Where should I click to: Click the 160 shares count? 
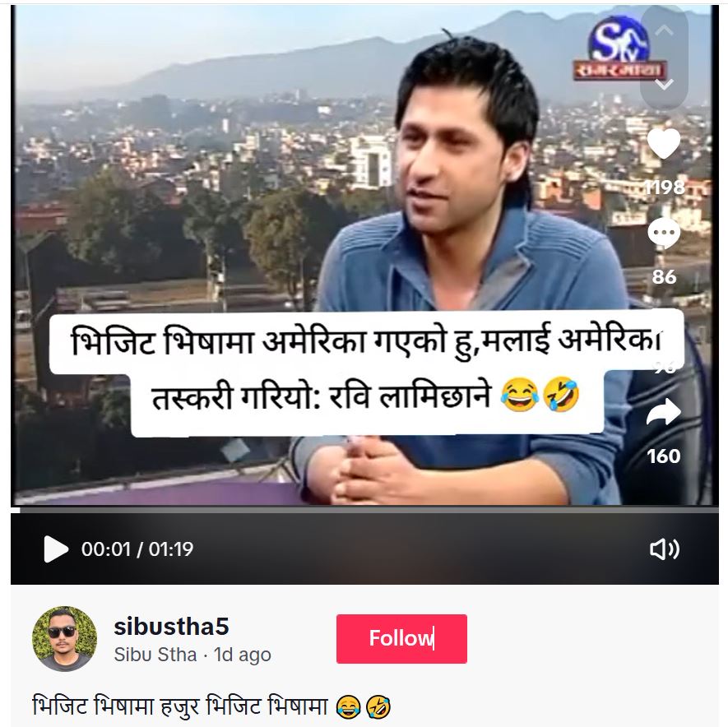(664, 456)
